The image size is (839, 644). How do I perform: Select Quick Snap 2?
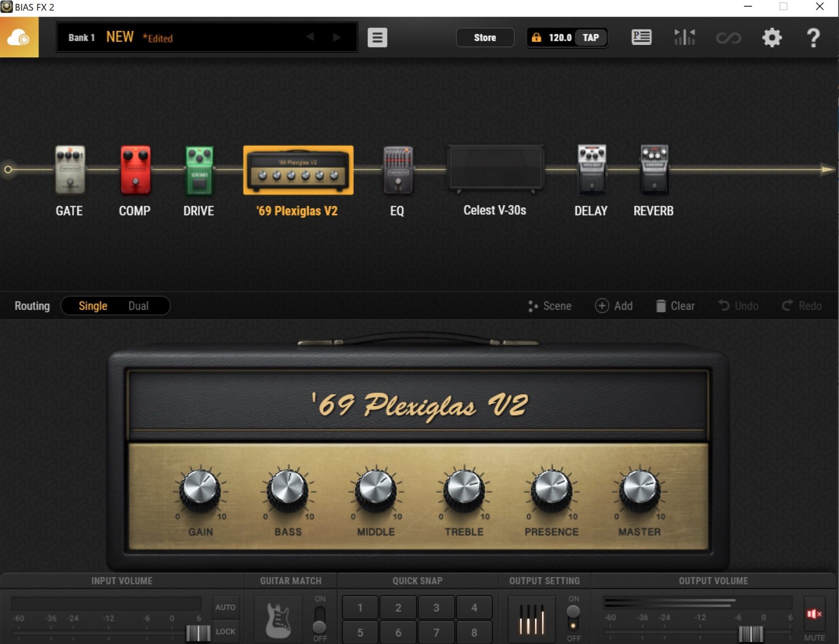pyautogui.click(x=398, y=607)
